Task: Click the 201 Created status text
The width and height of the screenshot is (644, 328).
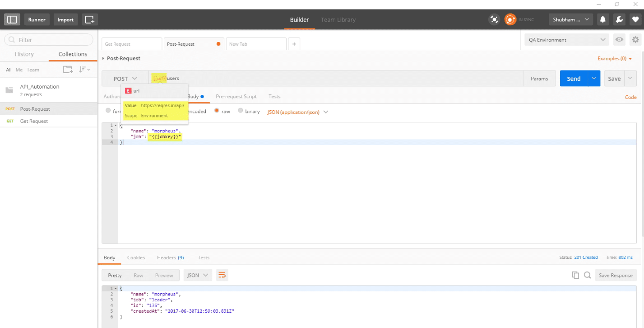Action: [x=586, y=258]
